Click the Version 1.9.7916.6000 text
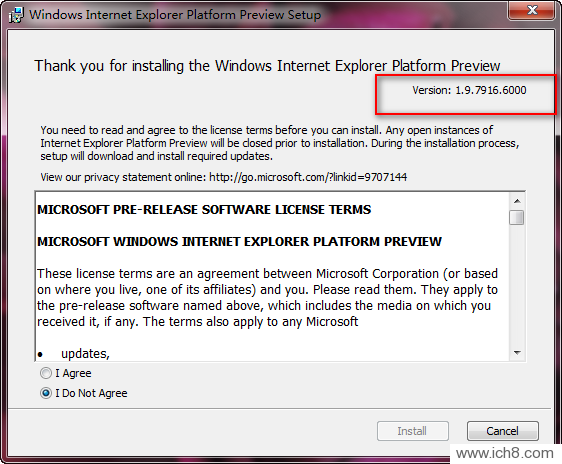Screen dimensions: 562x464 point(469,90)
